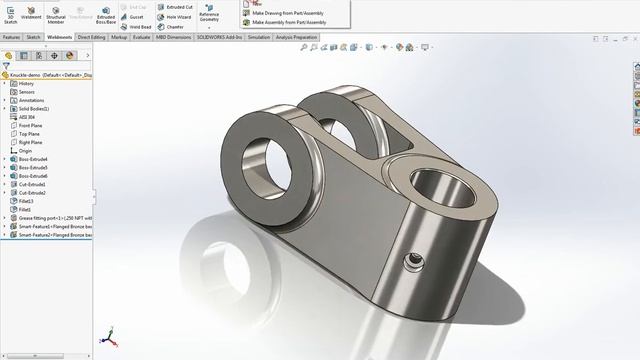The height and width of the screenshot is (360, 640).
Task: Select the Right Plane
Action: [26, 142]
